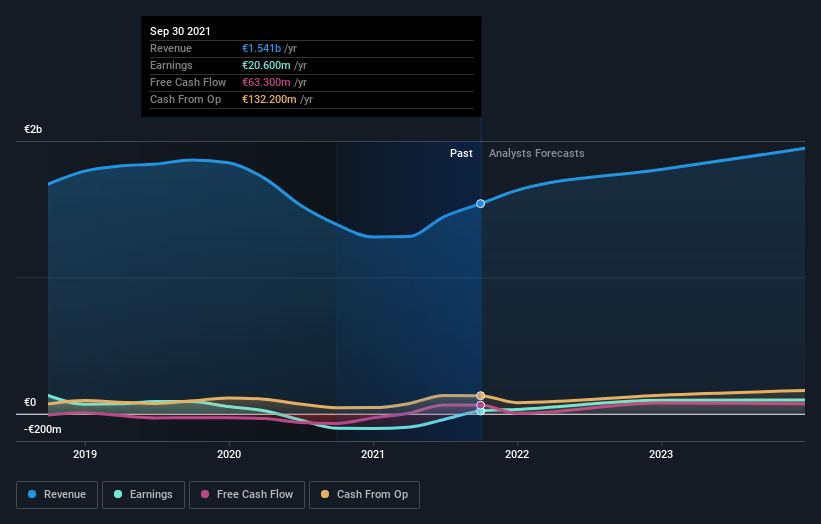Click the €20.600m earnings value in tooltip
This screenshot has width=821, height=524.
(266, 65)
